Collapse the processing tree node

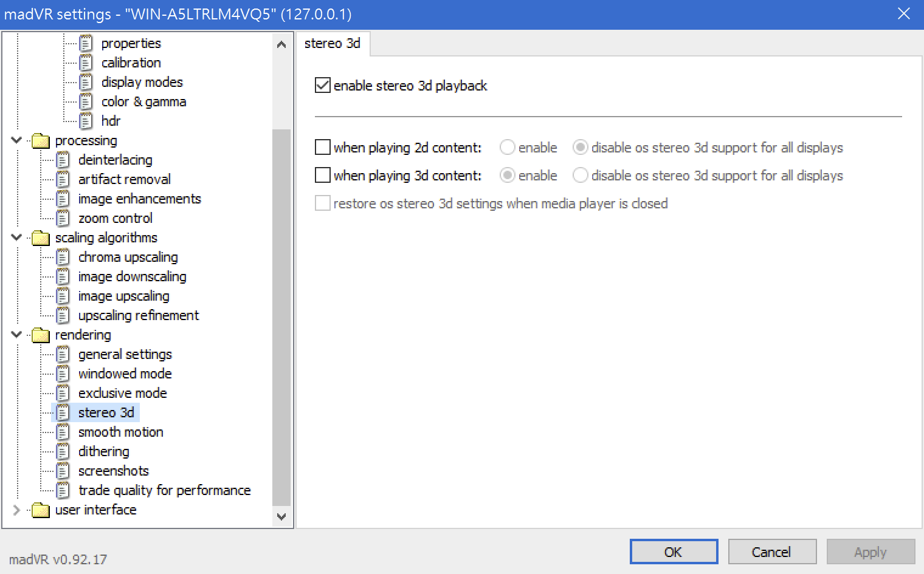(16, 140)
